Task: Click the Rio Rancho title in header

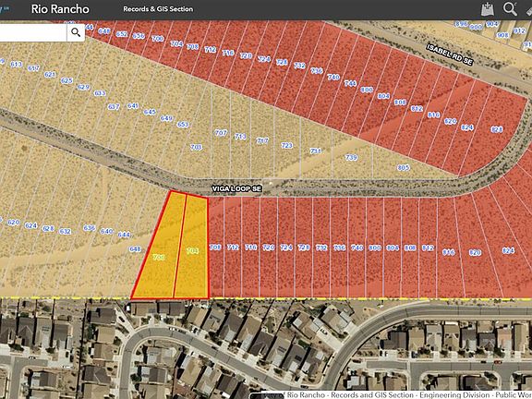Action: tap(60, 9)
